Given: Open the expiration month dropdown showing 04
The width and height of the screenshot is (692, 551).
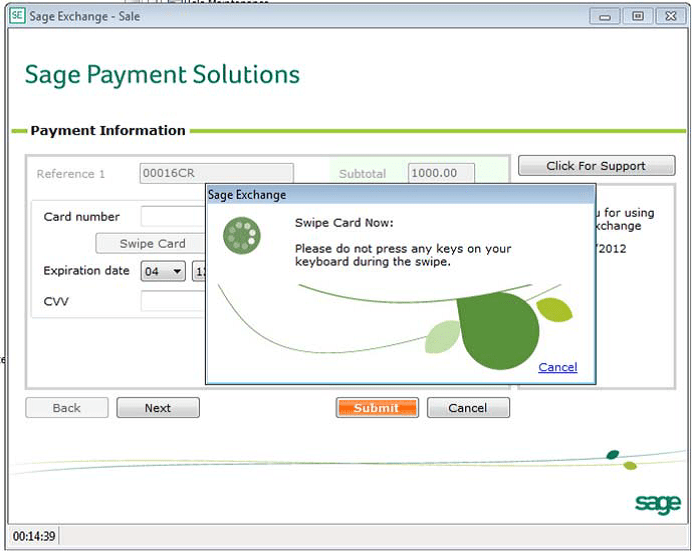Looking at the screenshot, I should coord(163,271).
